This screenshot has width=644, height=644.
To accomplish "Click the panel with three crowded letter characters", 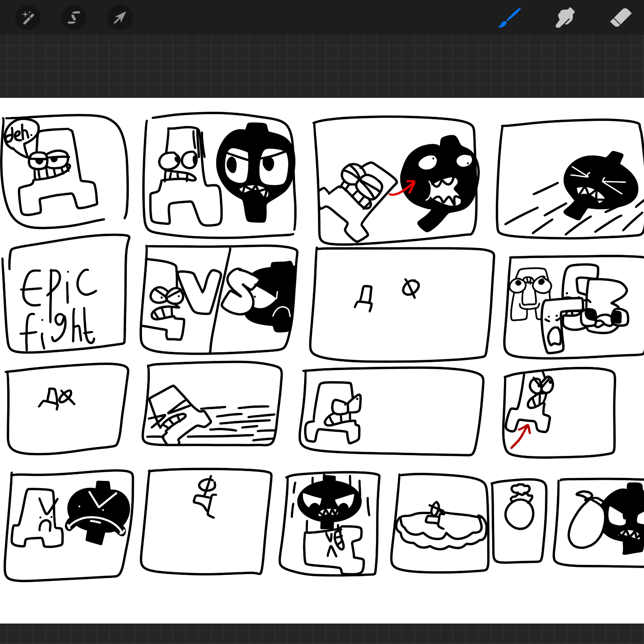I will pyautogui.click(x=572, y=306).
